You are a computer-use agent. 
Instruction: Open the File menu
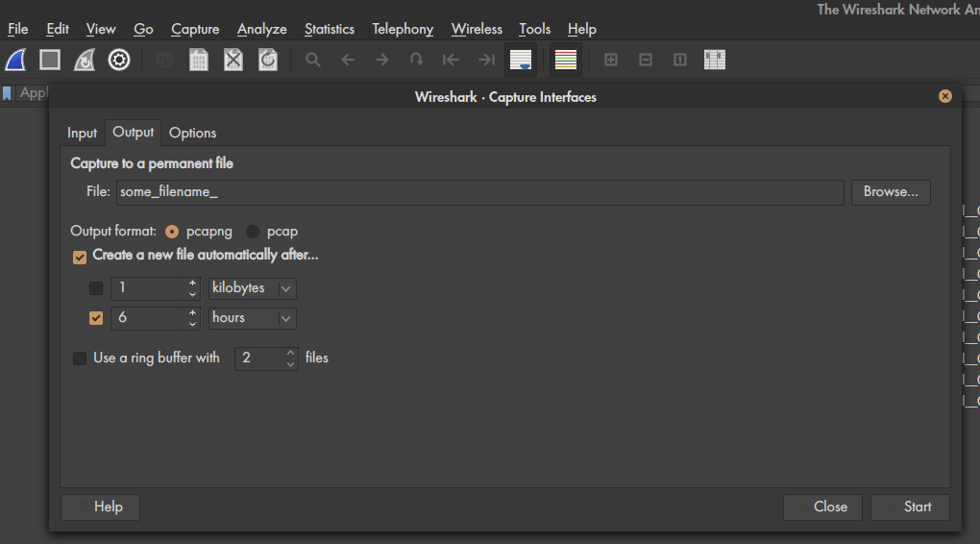pyautogui.click(x=17, y=29)
